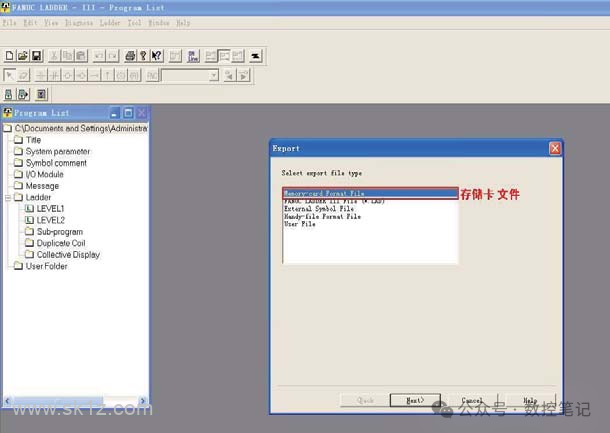Select Memory-card Format File export type

point(370,193)
